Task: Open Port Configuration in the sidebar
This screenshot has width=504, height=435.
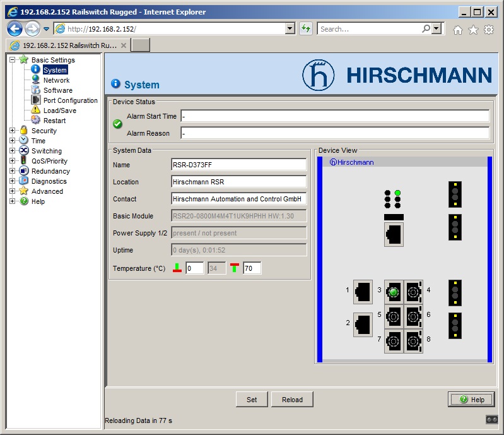Action: pyautogui.click(x=71, y=100)
